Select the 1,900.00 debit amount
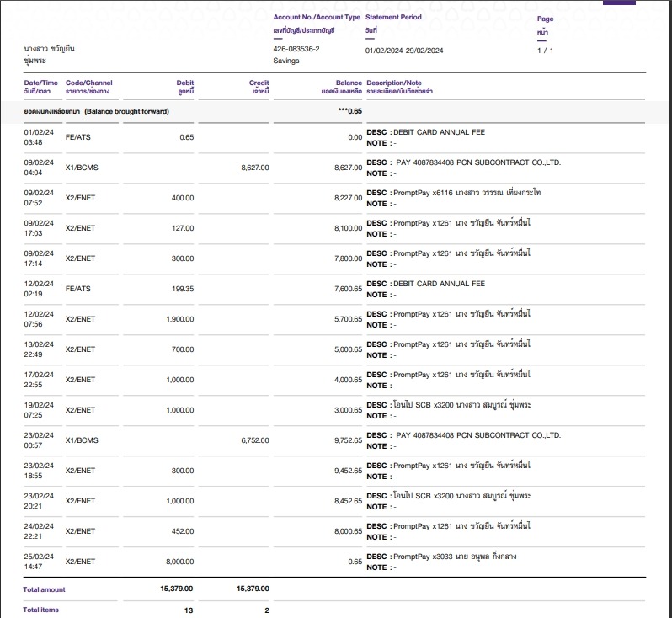672x618 pixels. (178, 319)
